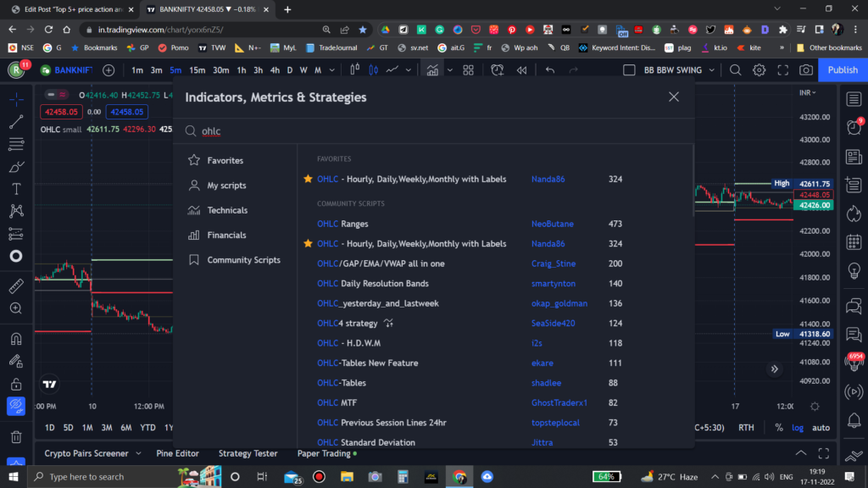Expand the chart type dropdown arrow
Viewport: 868px width, 488px height.
tap(409, 70)
